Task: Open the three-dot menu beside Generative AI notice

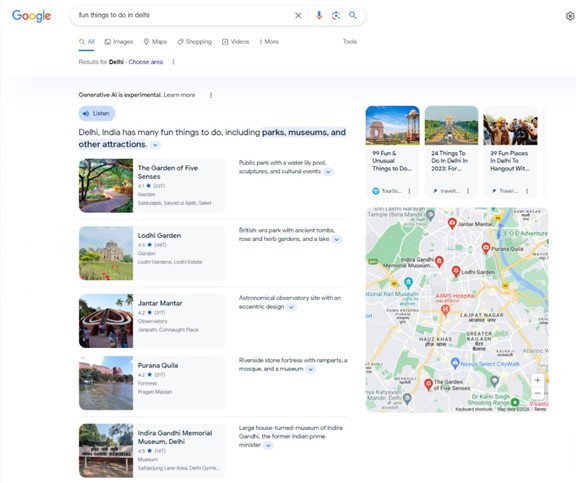Action: click(x=211, y=95)
